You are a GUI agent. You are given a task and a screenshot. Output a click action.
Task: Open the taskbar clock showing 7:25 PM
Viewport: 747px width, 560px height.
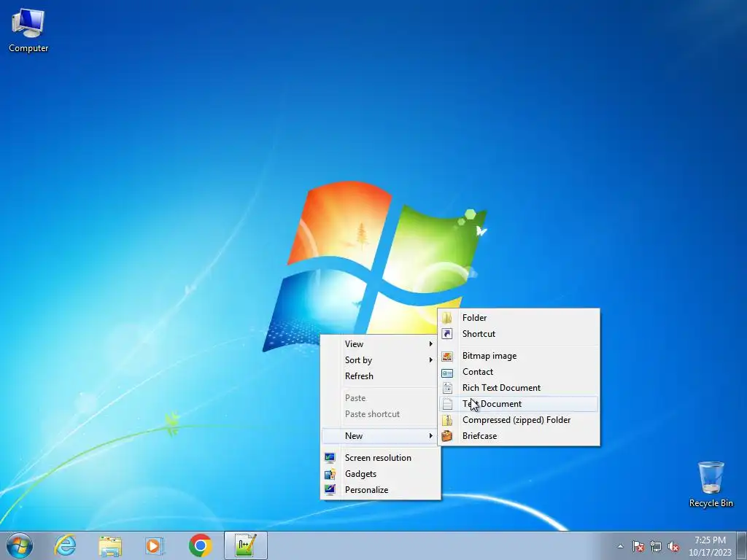[710, 546]
